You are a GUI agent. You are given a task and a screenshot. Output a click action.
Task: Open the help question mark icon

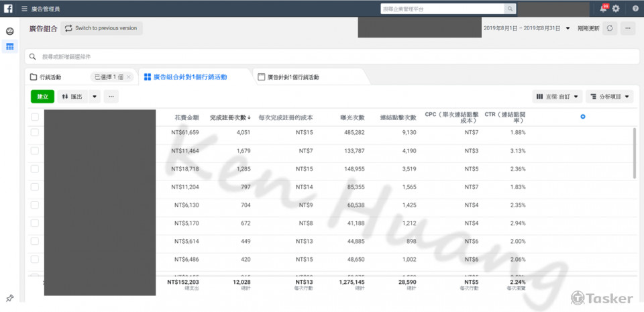635,9
